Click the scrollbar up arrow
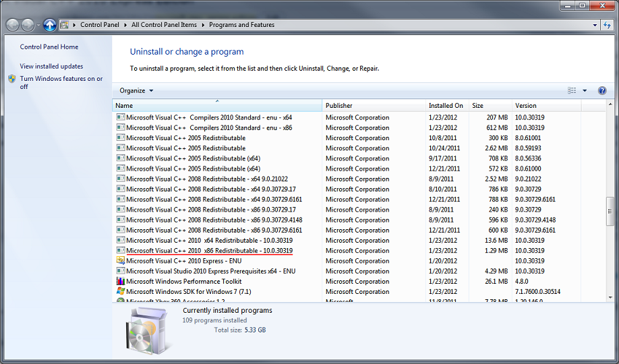This screenshot has height=364, width=619. coord(610,104)
